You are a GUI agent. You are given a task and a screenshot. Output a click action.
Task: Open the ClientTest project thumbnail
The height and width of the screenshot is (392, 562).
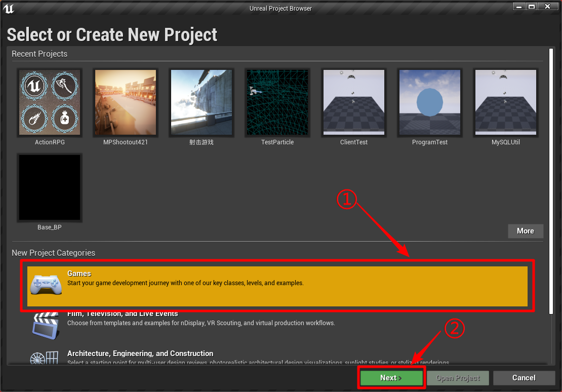(353, 102)
